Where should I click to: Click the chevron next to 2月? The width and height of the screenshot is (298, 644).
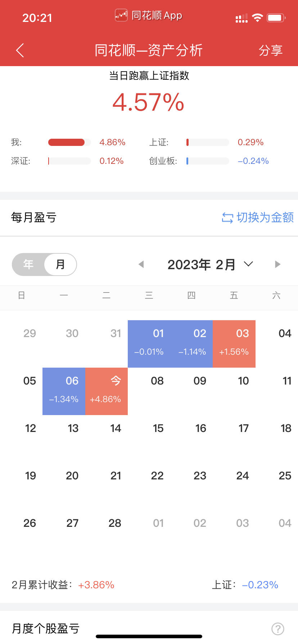[248, 264]
